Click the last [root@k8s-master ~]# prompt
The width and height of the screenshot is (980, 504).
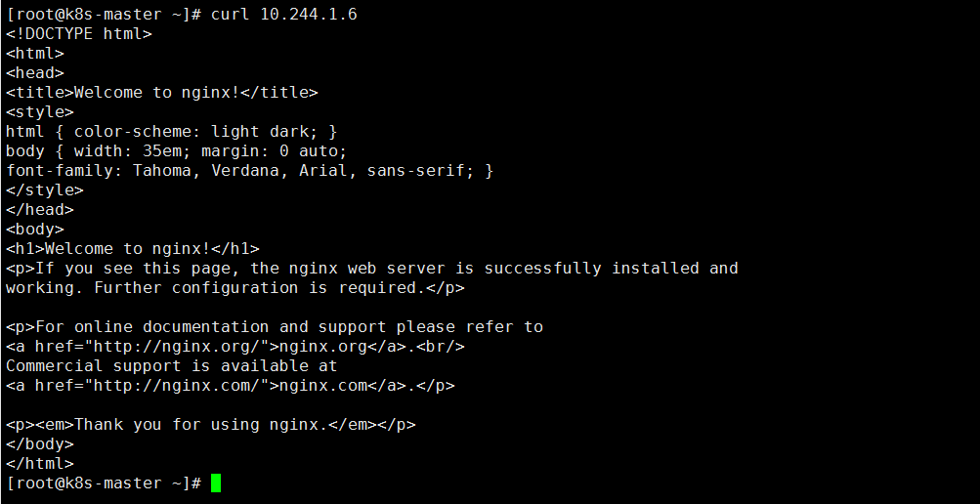click(103, 483)
